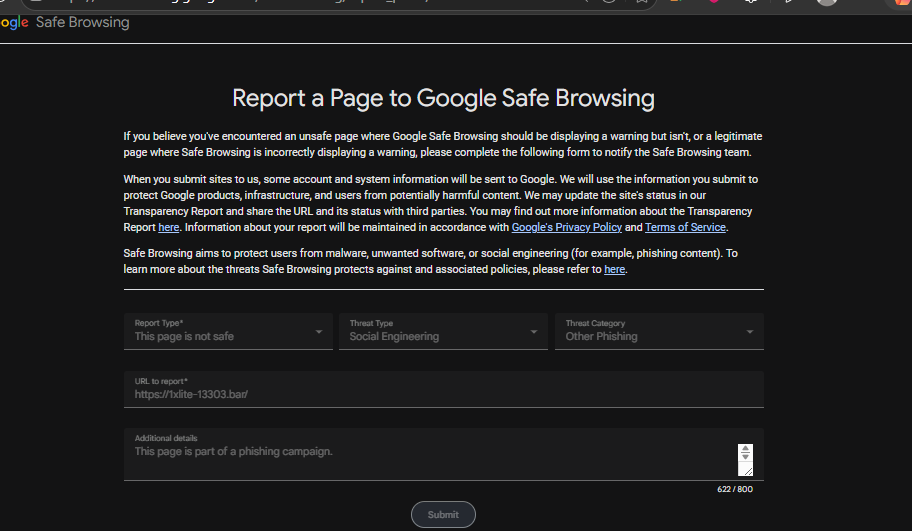912x531 pixels.
Task: Click the Additional details scroll down arrow
Action: tap(745, 457)
